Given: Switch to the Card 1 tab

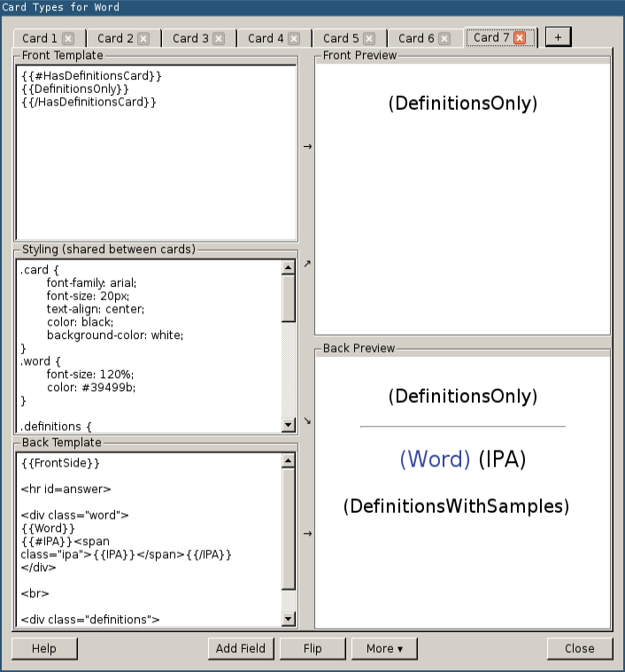Looking at the screenshot, I should (40, 39).
